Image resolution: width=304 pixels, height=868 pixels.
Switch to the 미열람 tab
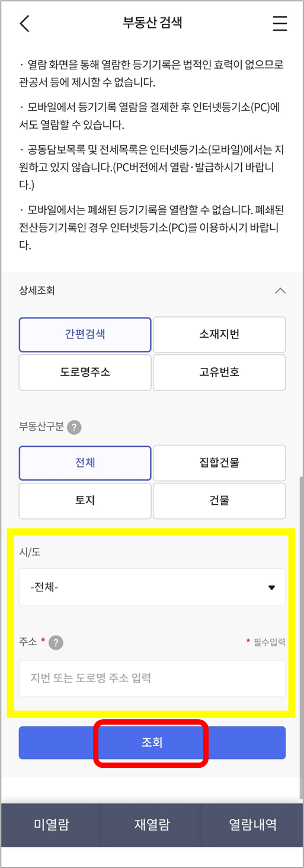point(51,825)
